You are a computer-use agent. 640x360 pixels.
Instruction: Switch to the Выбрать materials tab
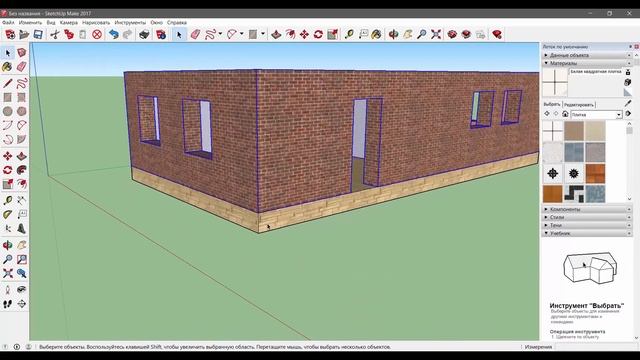pyautogui.click(x=552, y=104)
